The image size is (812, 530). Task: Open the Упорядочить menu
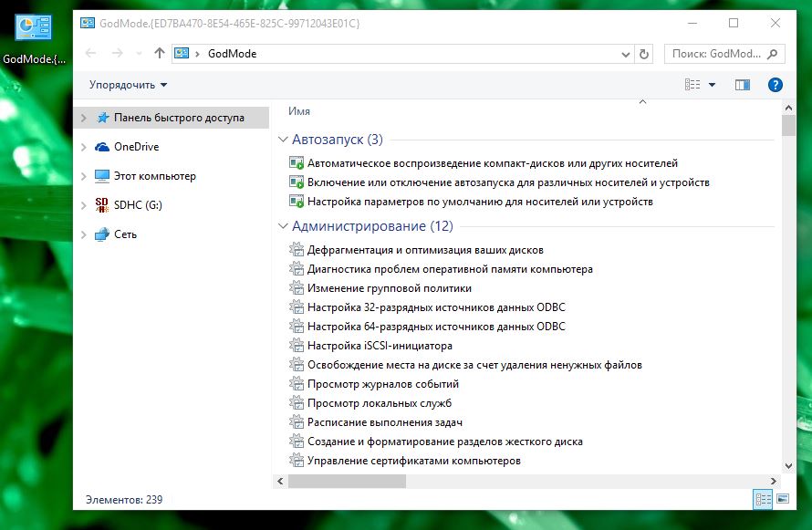point(128,85)
